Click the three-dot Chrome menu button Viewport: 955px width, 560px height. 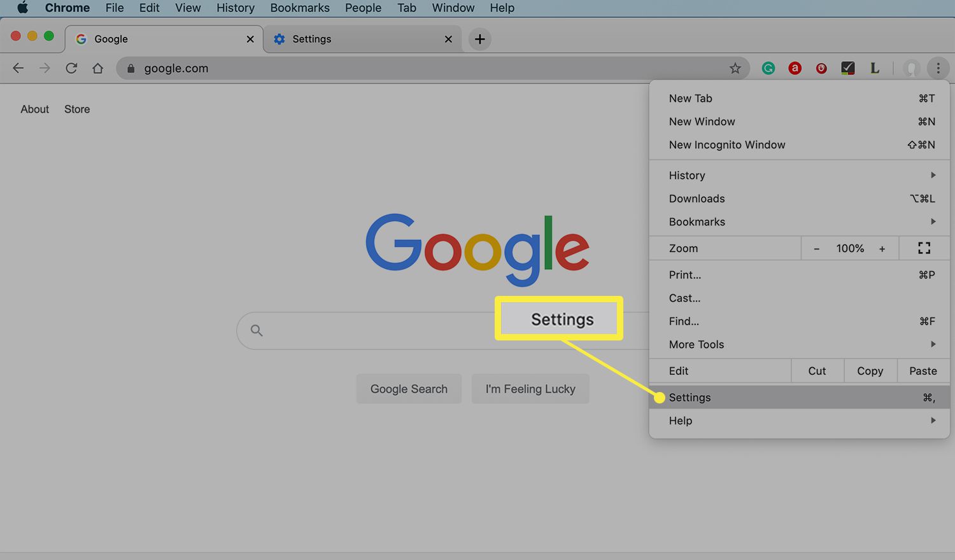[x=938, y=68]
